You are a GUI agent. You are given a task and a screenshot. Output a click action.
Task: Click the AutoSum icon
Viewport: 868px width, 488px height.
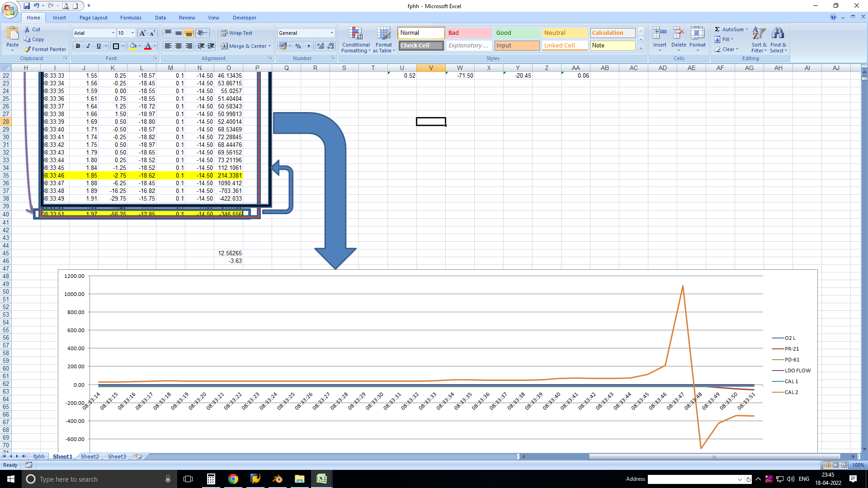pyautogui.click(x=717, y=29)
